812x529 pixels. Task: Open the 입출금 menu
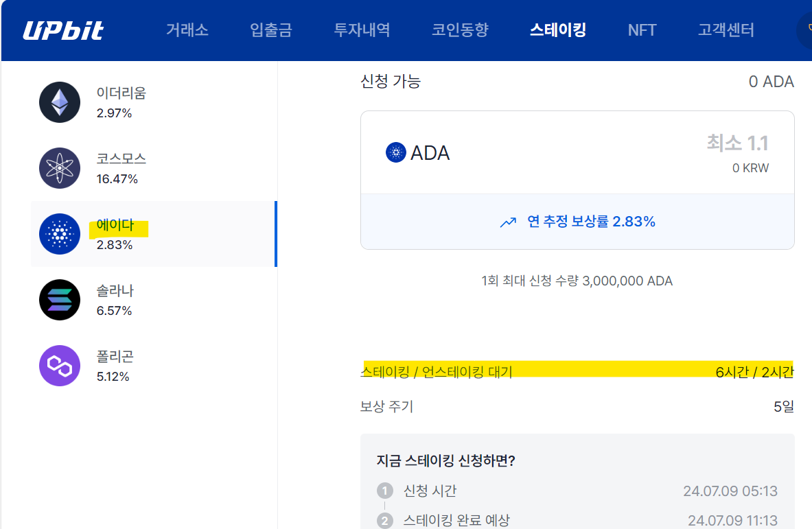click(x=271, y=30)
